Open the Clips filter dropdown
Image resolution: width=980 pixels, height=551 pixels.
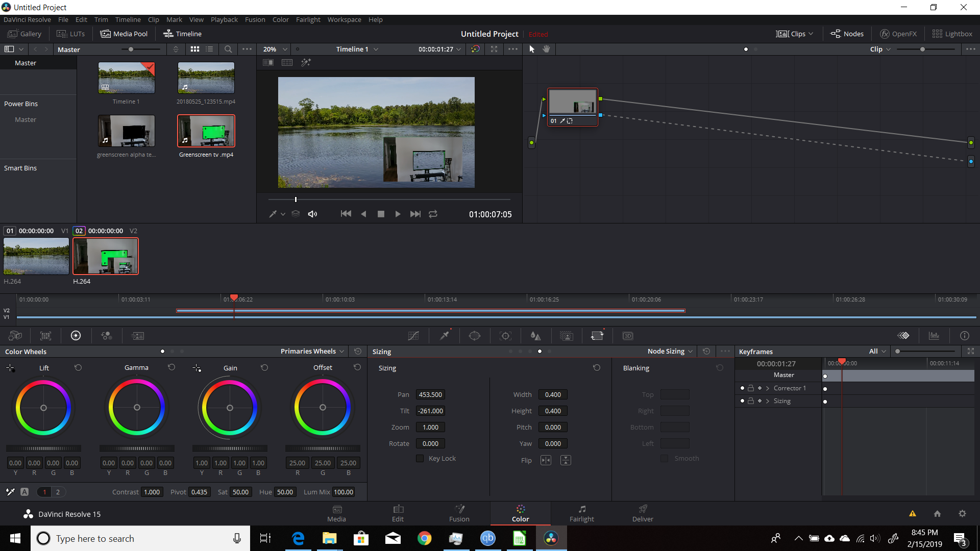[x=794, y=34]
